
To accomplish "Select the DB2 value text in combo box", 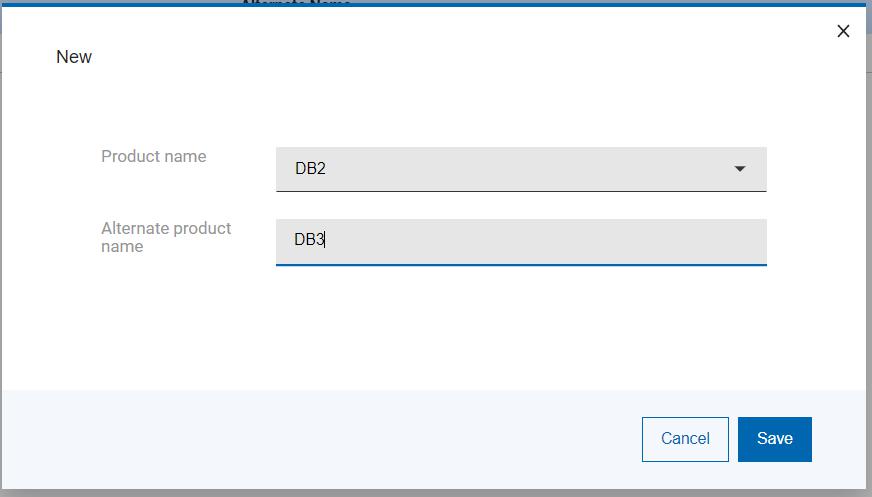I will coord(310,168).
